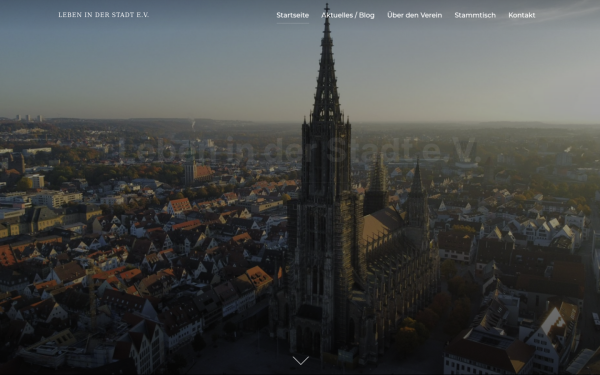Image resolution: width=600 pixels, height=375 pixels.
Task: Go to Über den Verein page
Action: [x=414, y=15]
